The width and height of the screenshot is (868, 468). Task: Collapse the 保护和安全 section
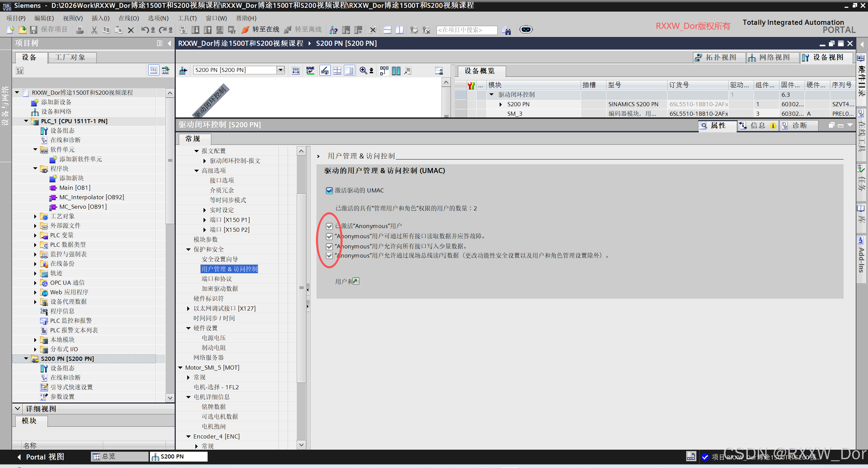(189, 249)
